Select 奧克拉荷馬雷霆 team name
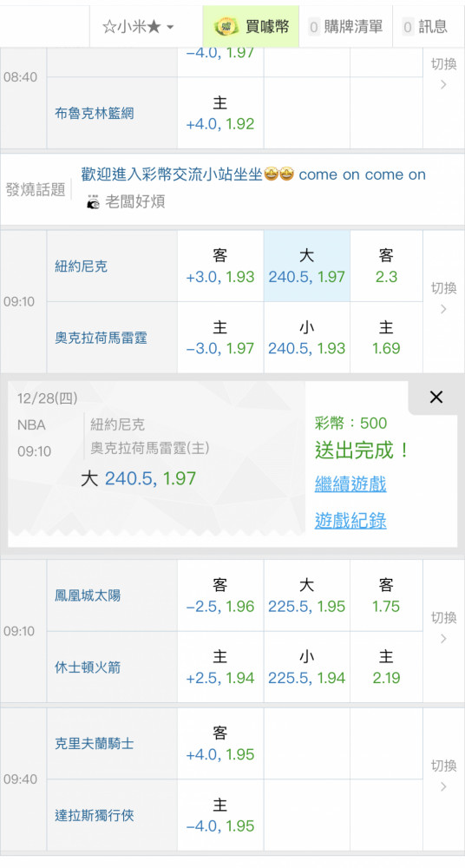Screen dimensions: 465x868 point(101,338)
